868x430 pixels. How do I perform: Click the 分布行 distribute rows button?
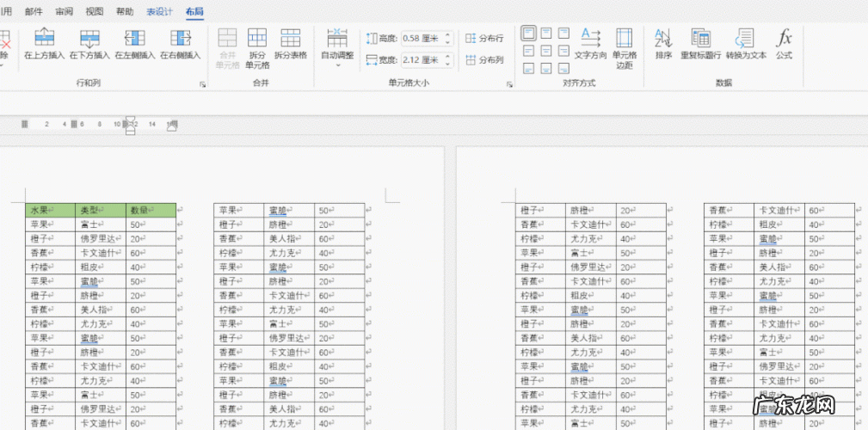pos(485,38)
